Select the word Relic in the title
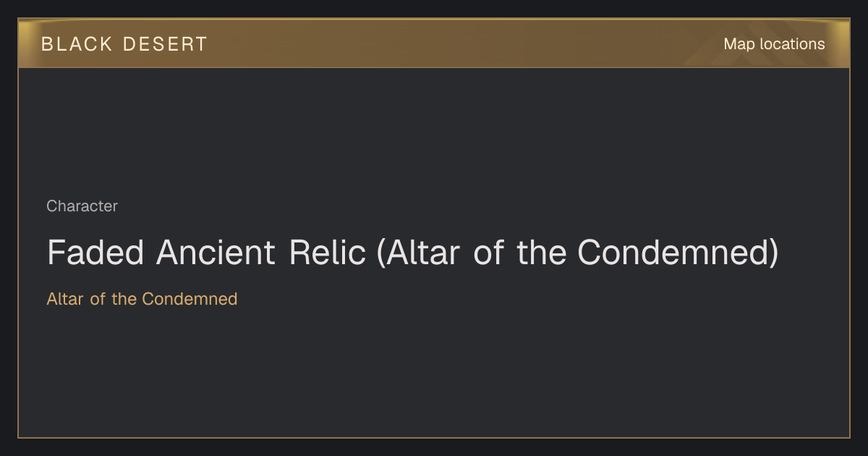 pyautogui.click(x=327, y=253)
